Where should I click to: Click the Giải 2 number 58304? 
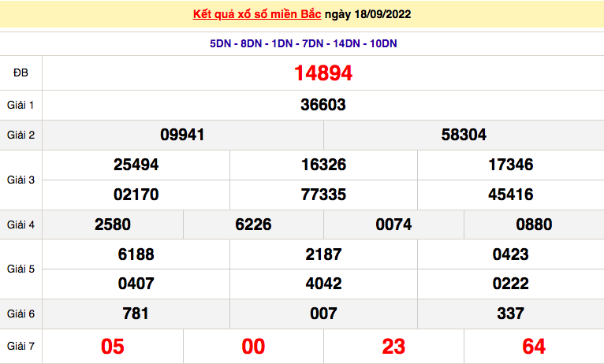click(464, 135)
